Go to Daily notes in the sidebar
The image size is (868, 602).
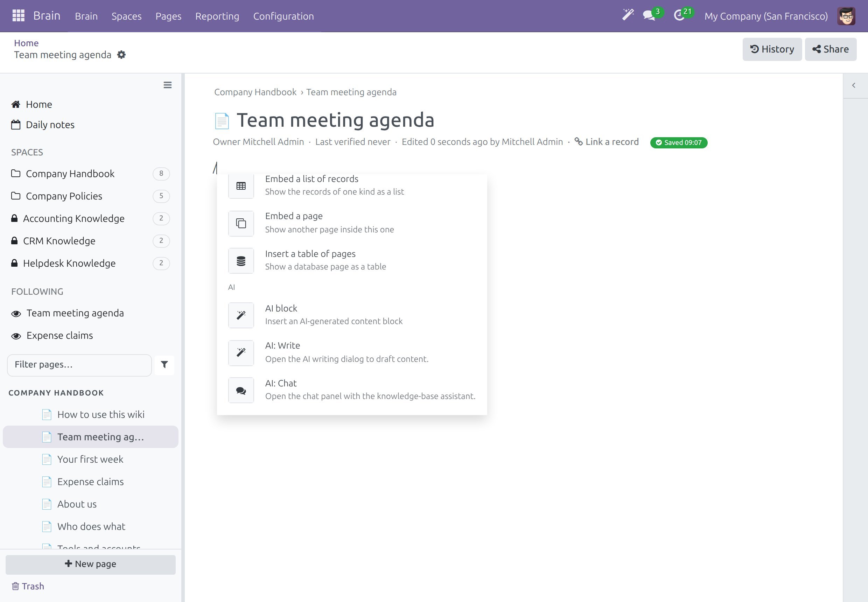point(43,125)
